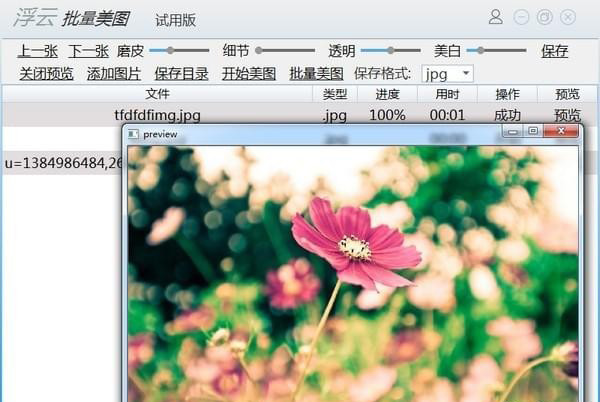Adjust the 透明 transparency slider
Image resolution: width=600 pixels, height=402 pixels.
click(391, 50)
